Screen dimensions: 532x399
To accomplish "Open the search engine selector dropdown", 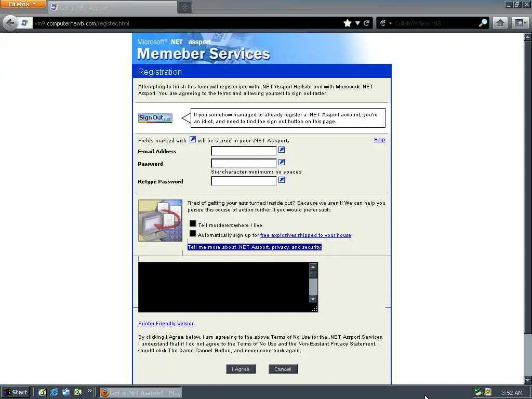I will (385, 23).
